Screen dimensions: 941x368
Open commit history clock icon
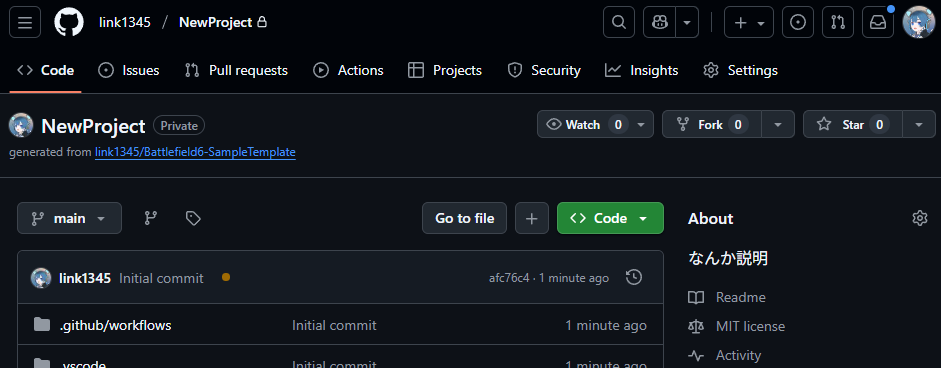(634, 277)
